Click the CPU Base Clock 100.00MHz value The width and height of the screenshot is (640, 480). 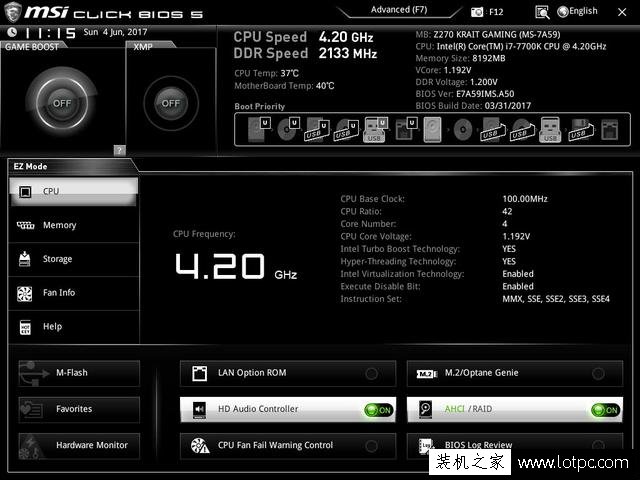525,199
